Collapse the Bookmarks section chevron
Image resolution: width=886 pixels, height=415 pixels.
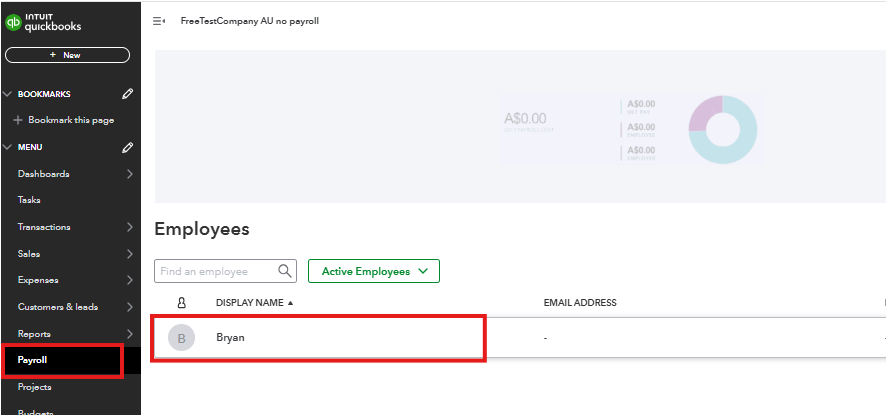(x=7, y=94)
